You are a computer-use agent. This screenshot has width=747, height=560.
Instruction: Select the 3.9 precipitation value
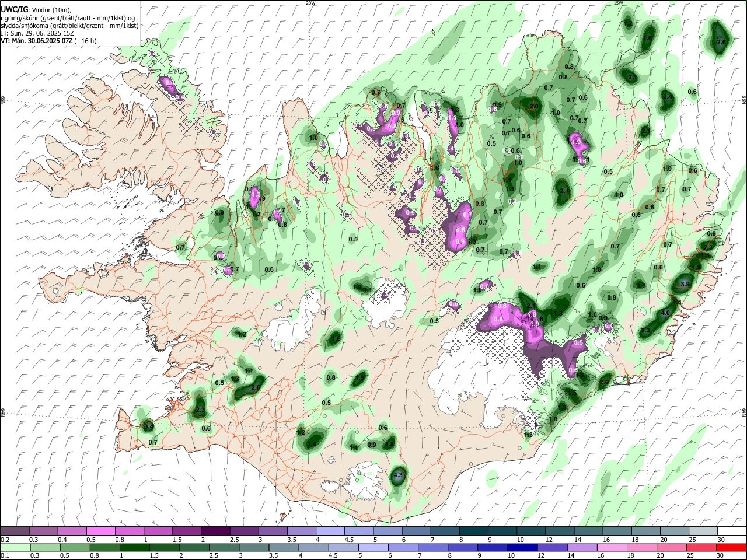[x=685, y=284]
